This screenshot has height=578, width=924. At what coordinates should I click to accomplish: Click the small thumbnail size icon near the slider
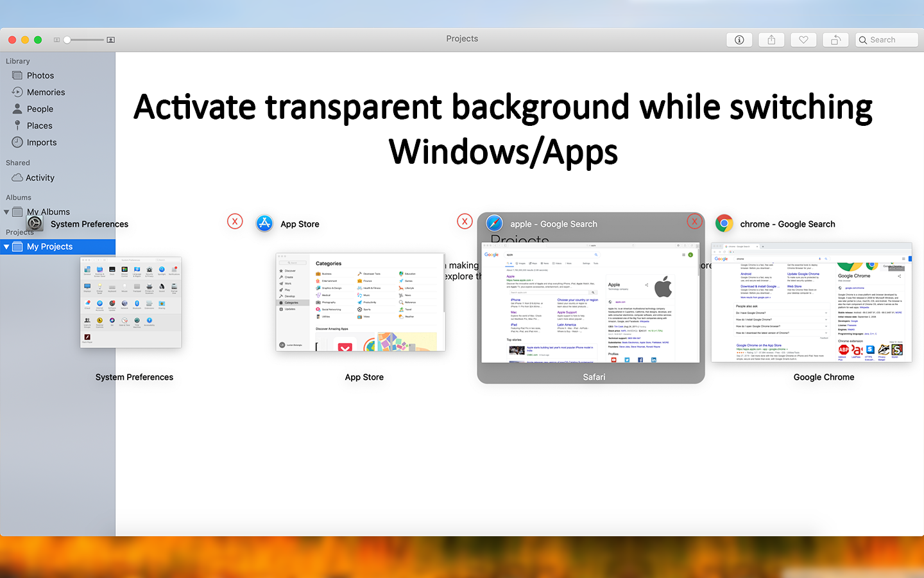(x=57, y=39)
